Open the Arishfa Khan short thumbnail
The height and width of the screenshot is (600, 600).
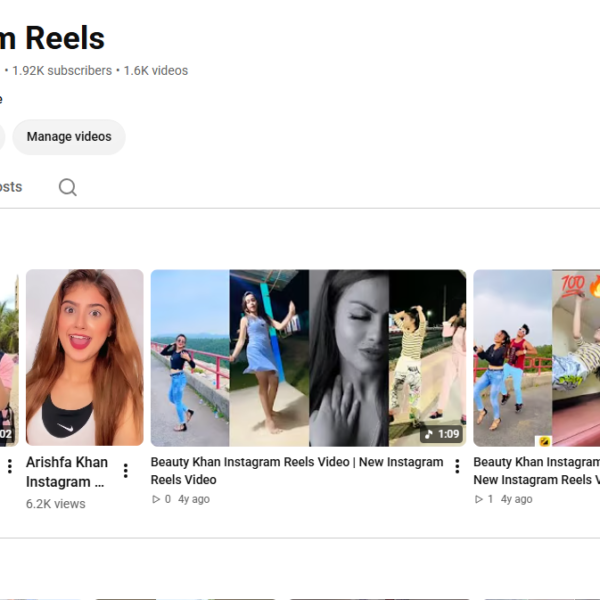pyautogui.click(x=85, y=357)
